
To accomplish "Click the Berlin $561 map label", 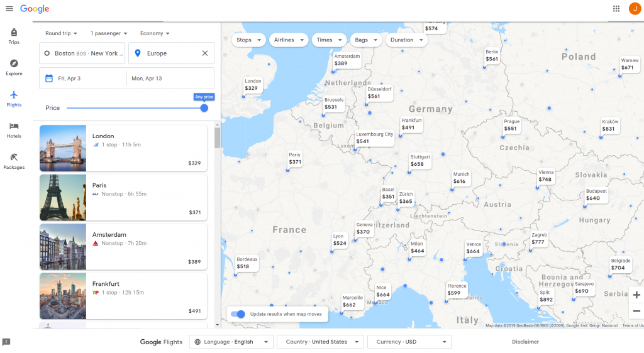I will (x=492, y=55).
